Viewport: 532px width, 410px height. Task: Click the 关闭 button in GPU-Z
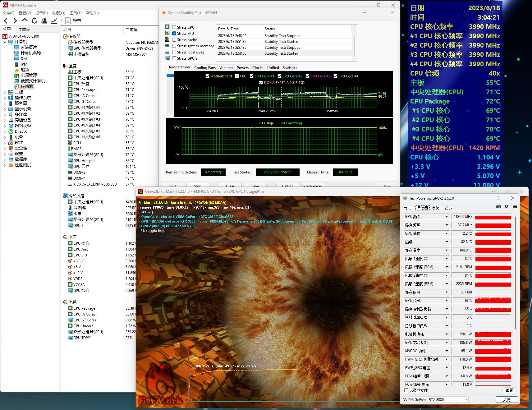click(x=507, y=400)
